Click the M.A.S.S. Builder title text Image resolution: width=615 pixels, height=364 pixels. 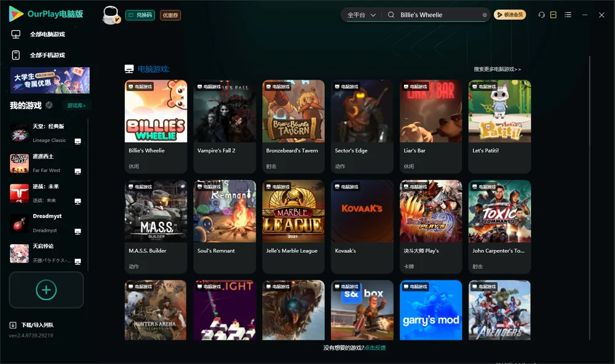148,251
